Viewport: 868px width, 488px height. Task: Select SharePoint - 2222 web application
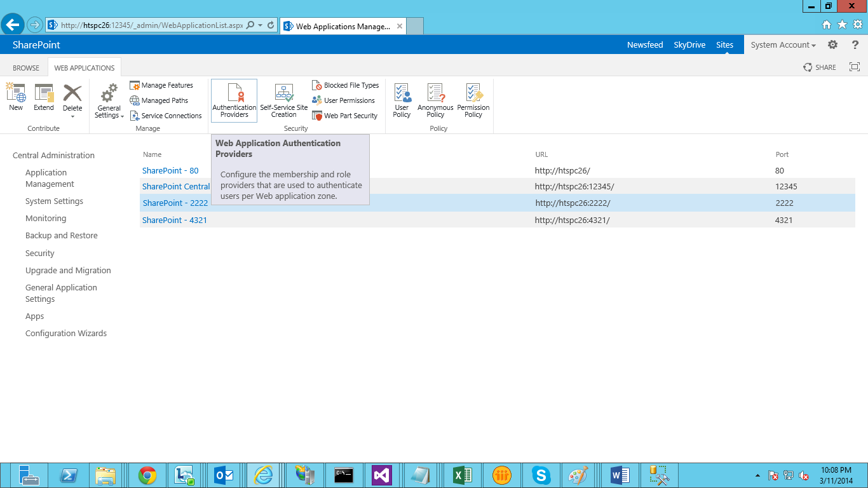(x=175, y=203)
